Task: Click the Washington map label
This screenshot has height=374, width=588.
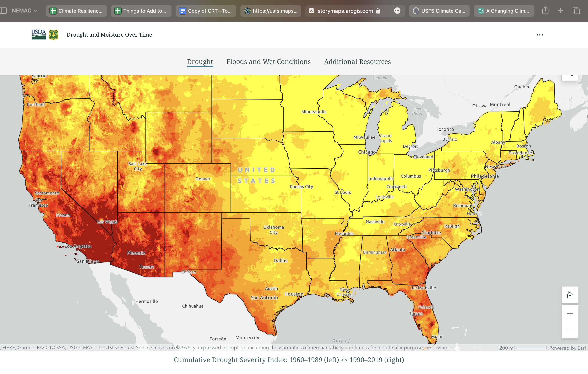Action: (467, 189)
